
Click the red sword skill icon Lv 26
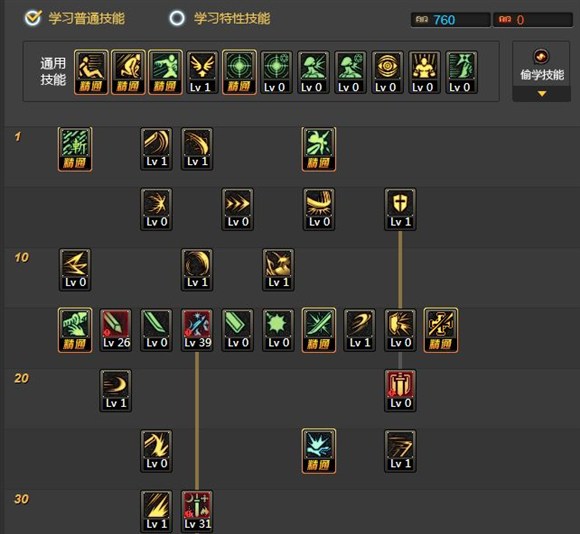116,330
